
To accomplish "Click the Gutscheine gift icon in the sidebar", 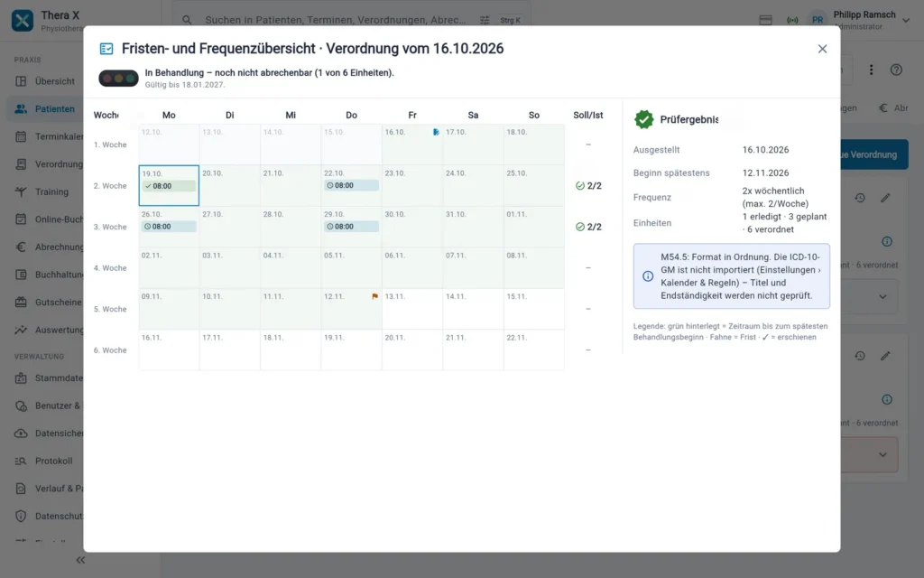I will pos(21,302).
